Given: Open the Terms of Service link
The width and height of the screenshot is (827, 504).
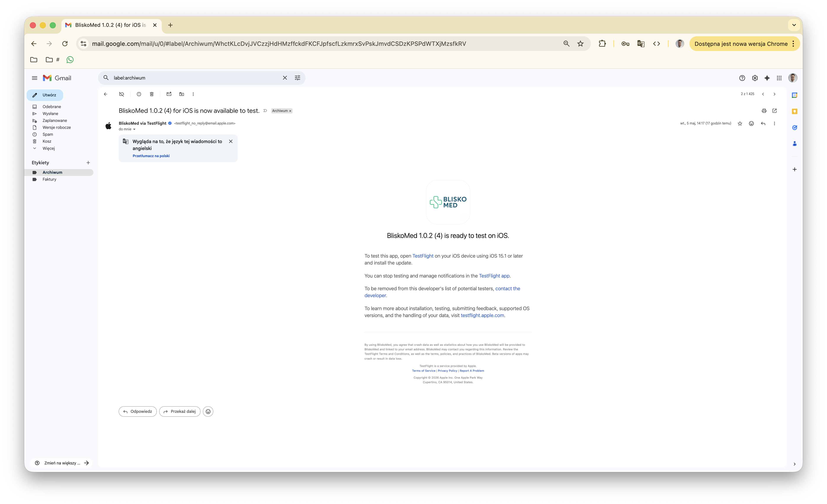Looking at the screenshot, I should (x=424, y=371).
